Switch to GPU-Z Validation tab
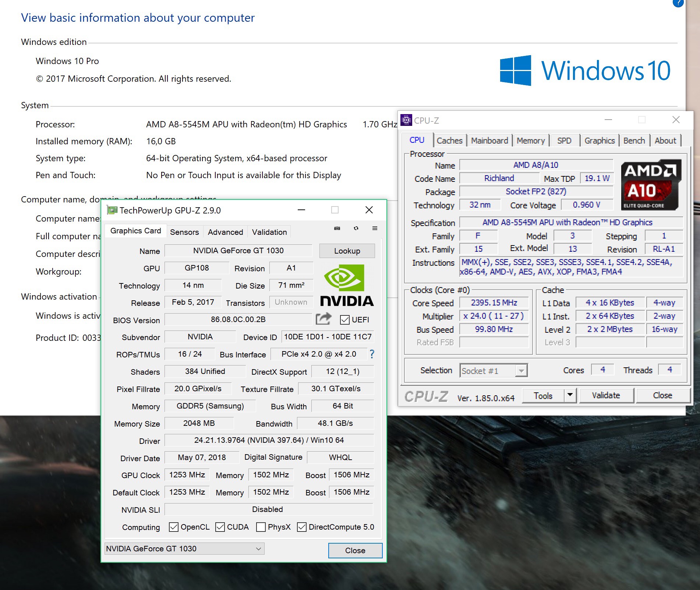This screenshot has height=590, width=700. click(x=269, y=232)
